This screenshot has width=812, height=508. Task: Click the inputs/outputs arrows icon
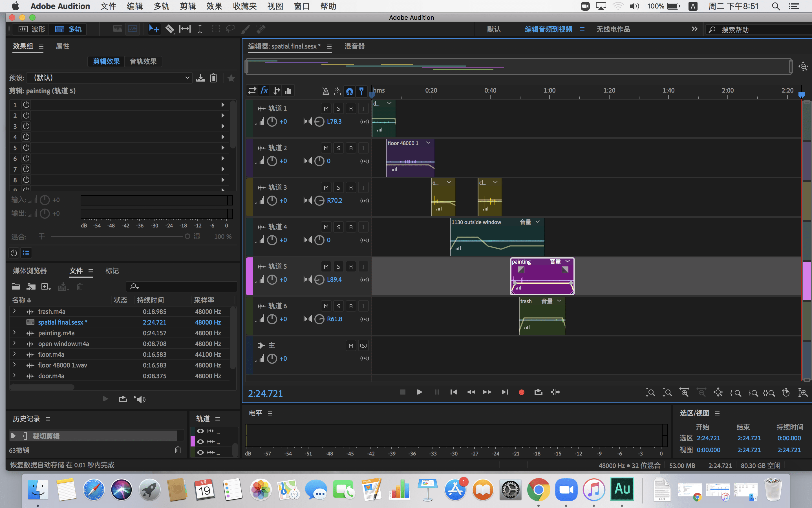pos(252,91)
